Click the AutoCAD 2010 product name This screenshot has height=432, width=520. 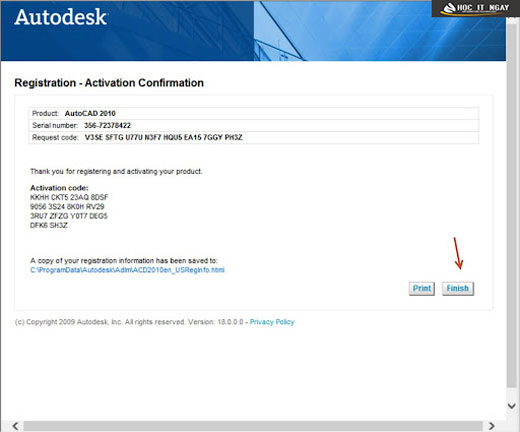point(90,113)
